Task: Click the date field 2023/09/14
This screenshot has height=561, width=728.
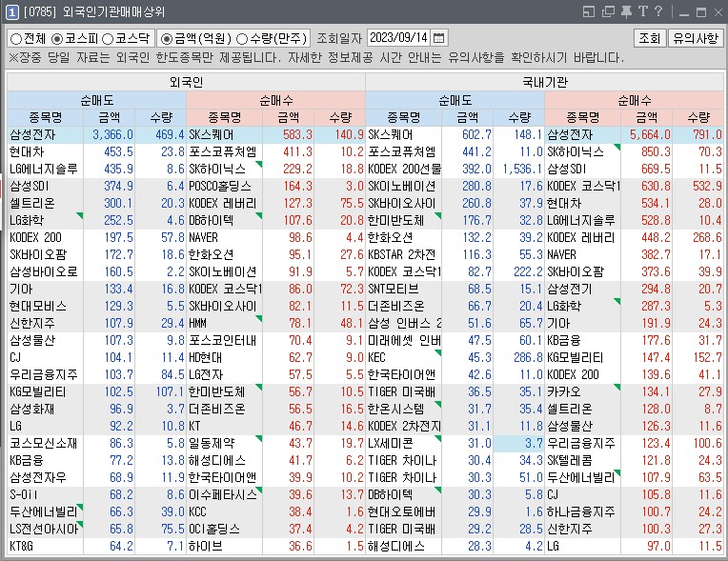Action: 399,37
